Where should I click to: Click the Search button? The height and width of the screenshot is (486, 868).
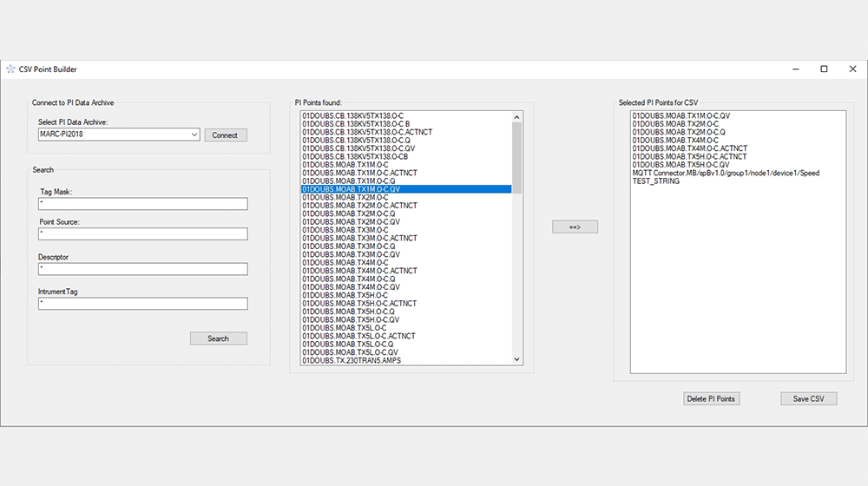point(218,338)
